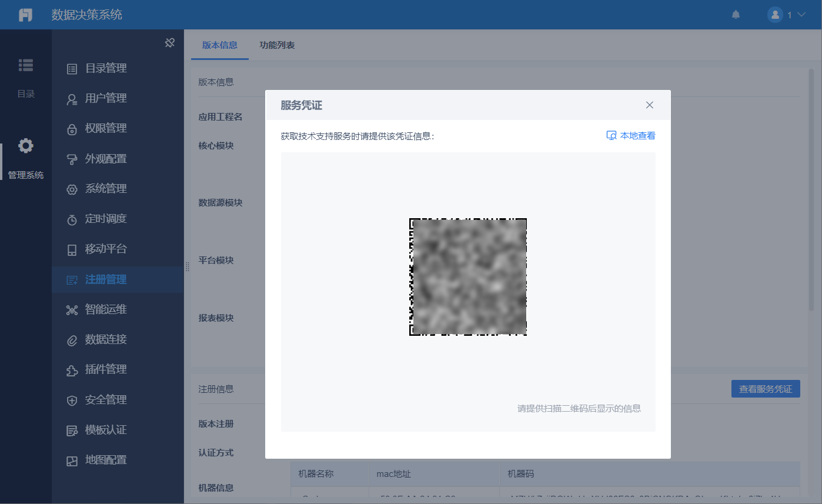Click the FineReport logo icon
The height and width of the screenshot is (504, 822).
pos(26,15)
